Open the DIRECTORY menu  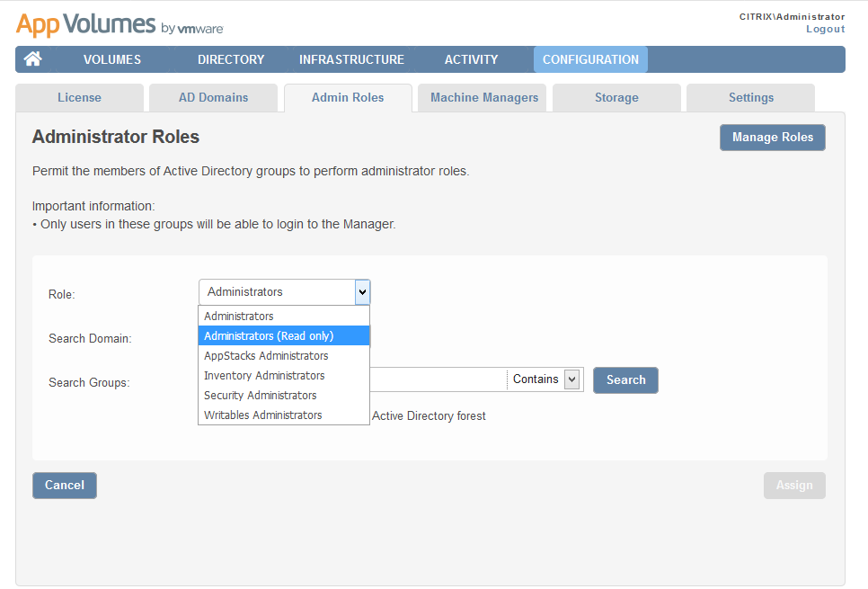point(231,59)
